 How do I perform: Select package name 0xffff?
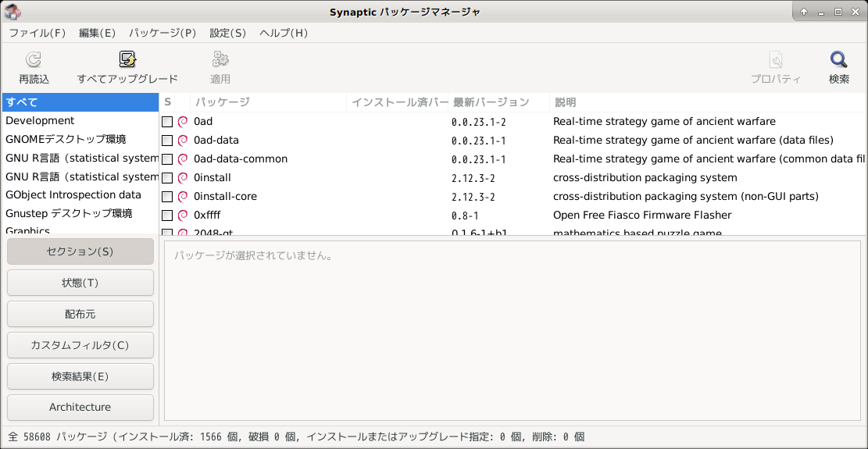tap(208, 215)
